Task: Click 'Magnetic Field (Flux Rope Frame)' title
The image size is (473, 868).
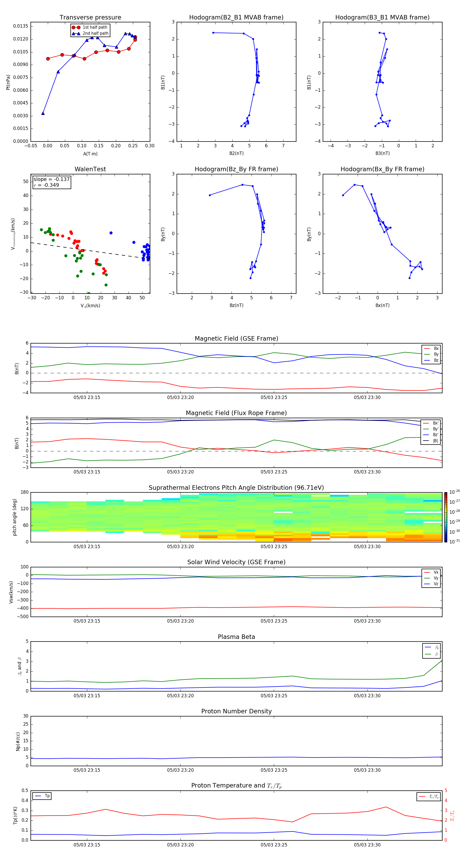Action: click(x=236, y=413)
